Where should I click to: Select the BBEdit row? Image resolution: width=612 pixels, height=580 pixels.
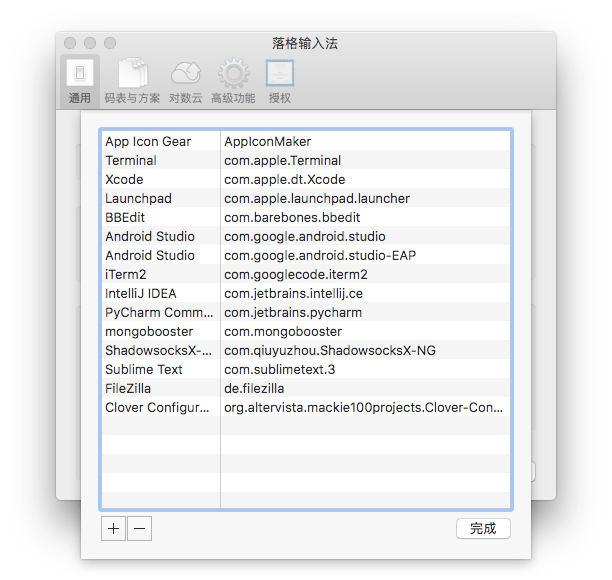[x=306, y=217]
